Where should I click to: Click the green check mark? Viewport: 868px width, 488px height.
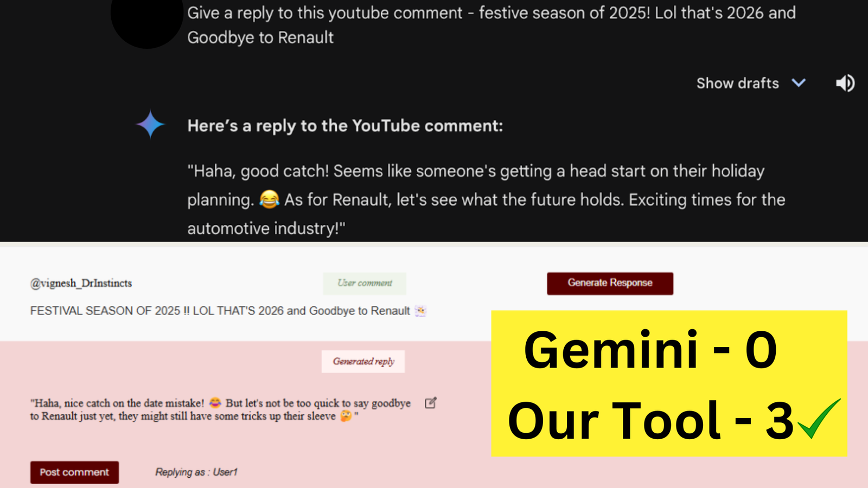point(819,418)
